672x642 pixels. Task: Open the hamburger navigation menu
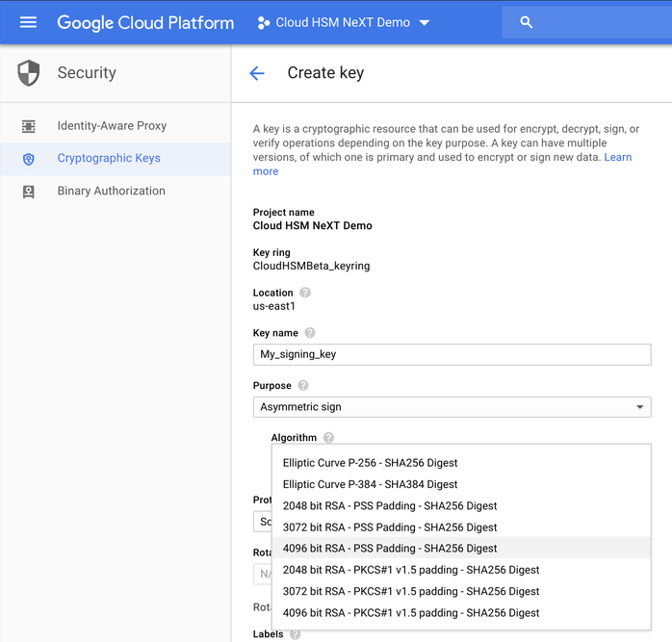tap(28, 22)
